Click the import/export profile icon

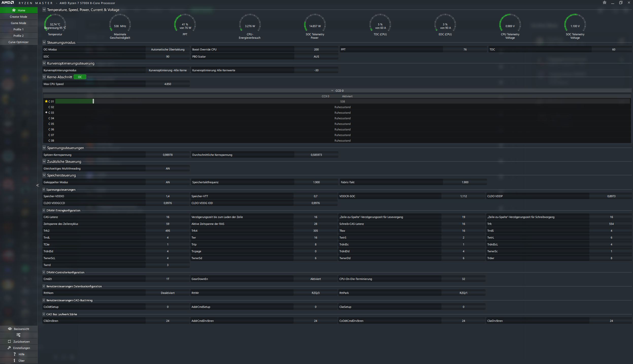pyautogui.click(x=19, y=335)
